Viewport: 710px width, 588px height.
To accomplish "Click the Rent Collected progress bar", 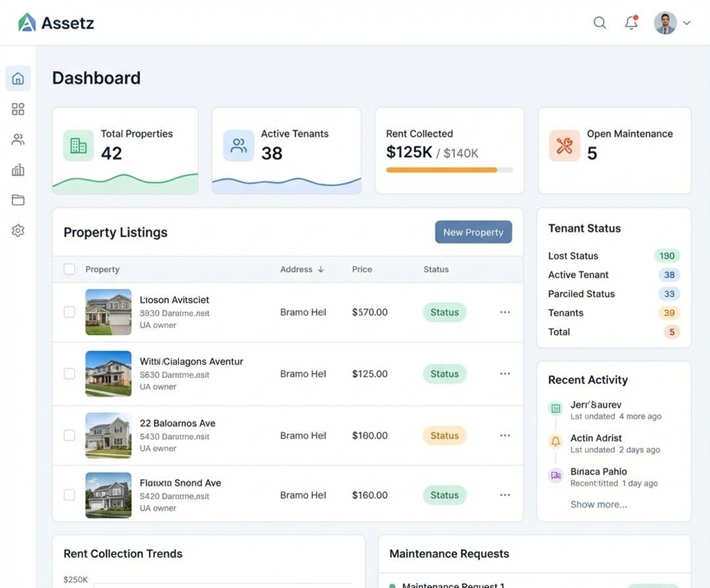I will 449,170.
